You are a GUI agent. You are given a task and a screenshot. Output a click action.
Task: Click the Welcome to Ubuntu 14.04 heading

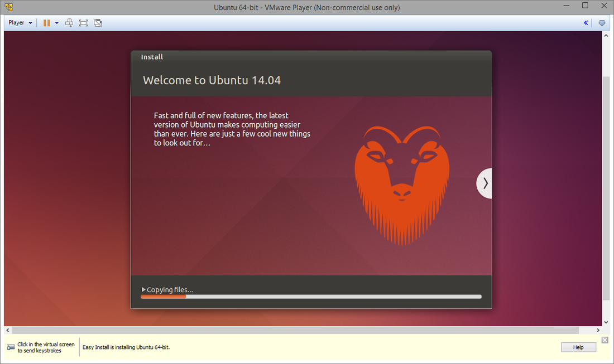(212, 80)
